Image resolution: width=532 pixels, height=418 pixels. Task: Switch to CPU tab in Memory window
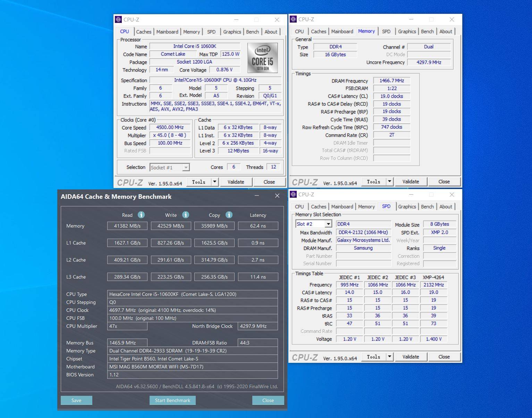point(299,31)
